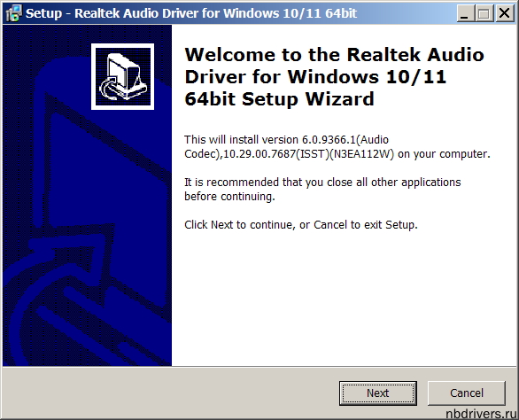Click the version number 6.0.9366.1 text

pyautogui.click(x=329, y=140)
